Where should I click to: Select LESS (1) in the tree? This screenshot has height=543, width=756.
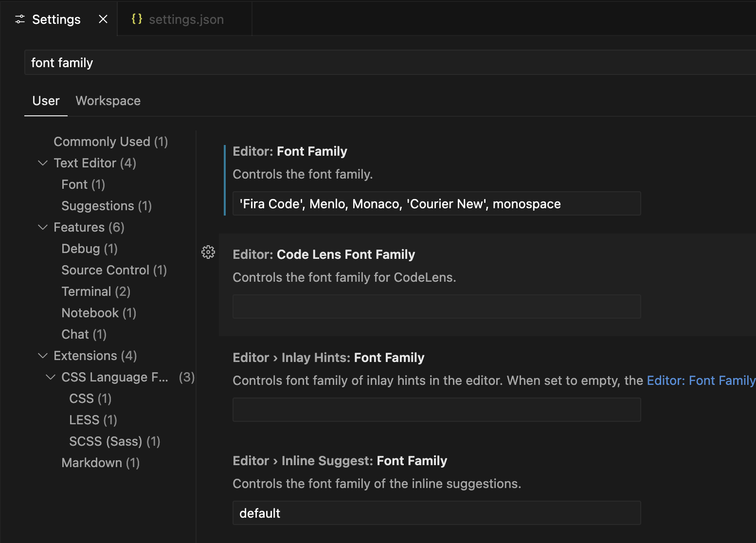pos(93,420)
